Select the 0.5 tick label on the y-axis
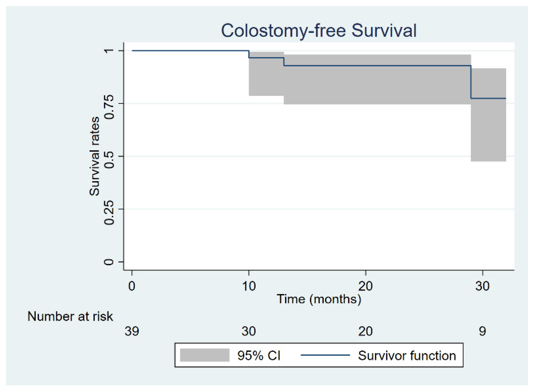Viewport: 534px width, 392px height. pyautogui.click(x=109, y=160)
